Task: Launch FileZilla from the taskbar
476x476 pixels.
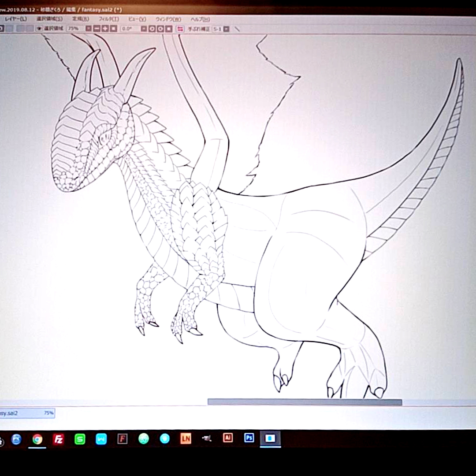Action: point(58,439)
